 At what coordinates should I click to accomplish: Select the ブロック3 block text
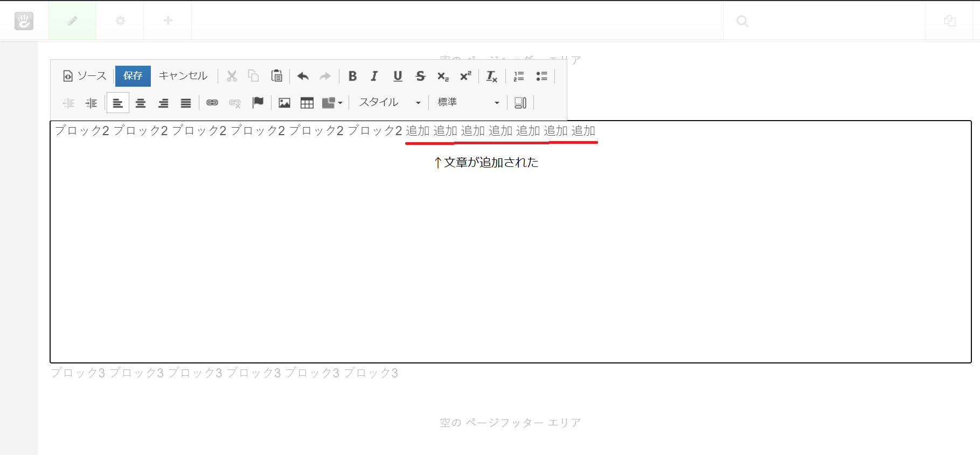point(225,373)
